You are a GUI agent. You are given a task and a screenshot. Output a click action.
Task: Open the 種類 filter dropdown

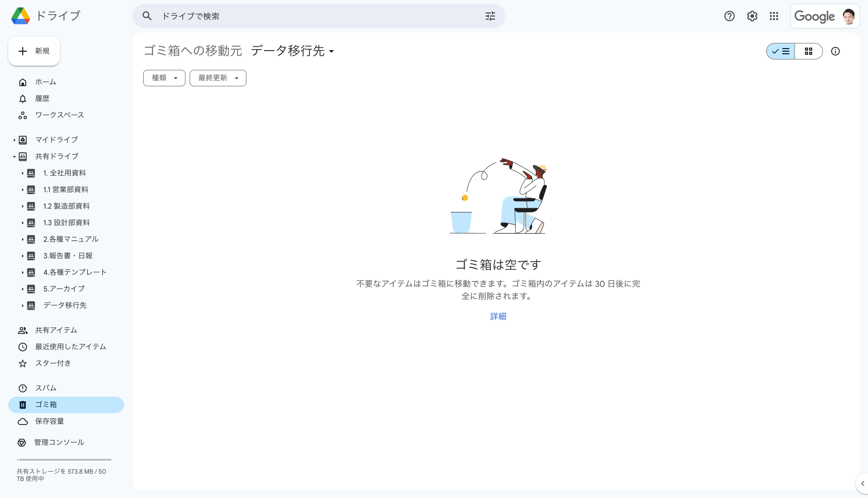click(164, 78)
